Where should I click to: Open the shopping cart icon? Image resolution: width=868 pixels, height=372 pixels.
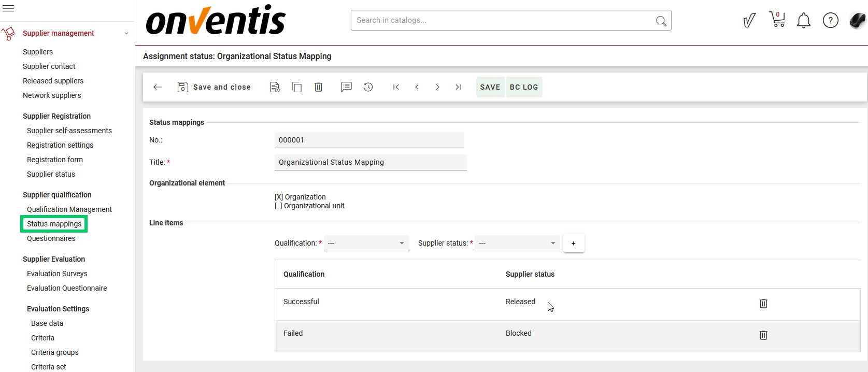777,20
